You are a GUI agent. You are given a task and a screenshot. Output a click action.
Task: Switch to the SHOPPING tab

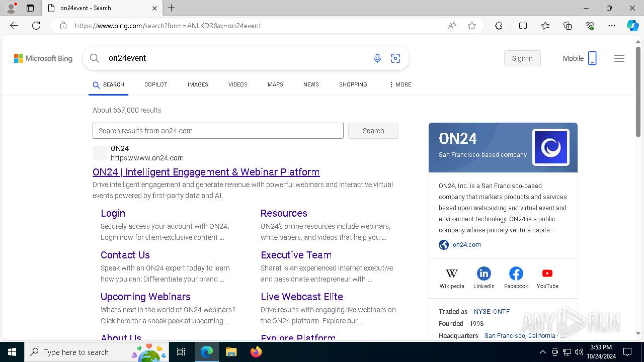point(353,84)
